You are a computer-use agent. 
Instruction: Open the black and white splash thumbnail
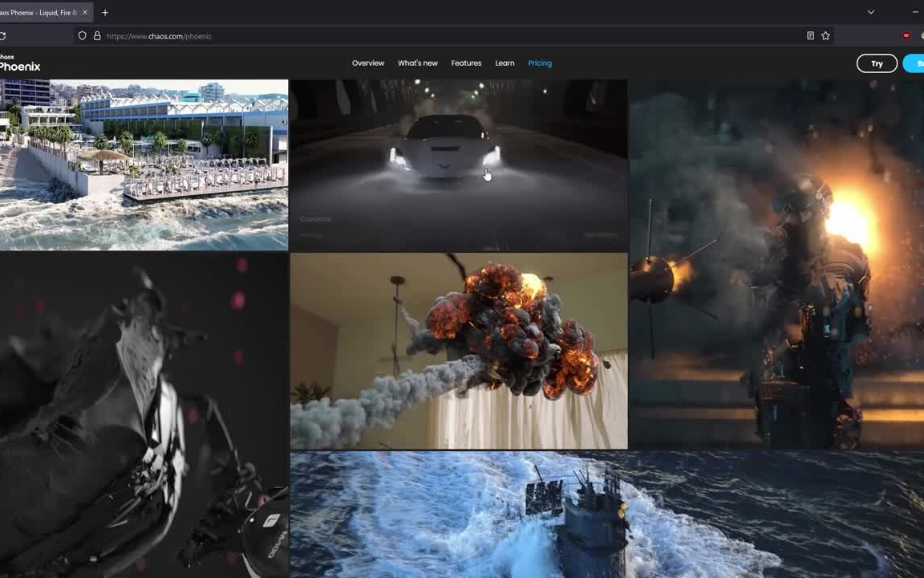(x=144, y=415)
